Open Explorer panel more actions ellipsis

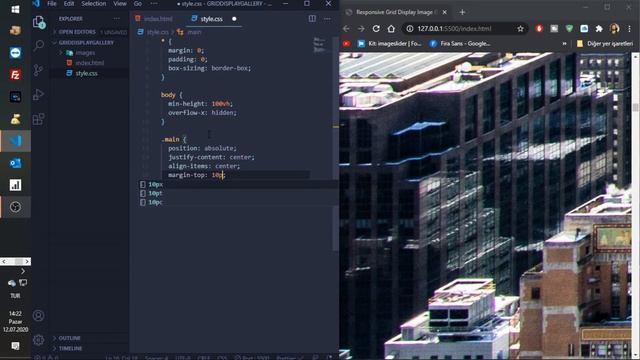coord(117,18)
